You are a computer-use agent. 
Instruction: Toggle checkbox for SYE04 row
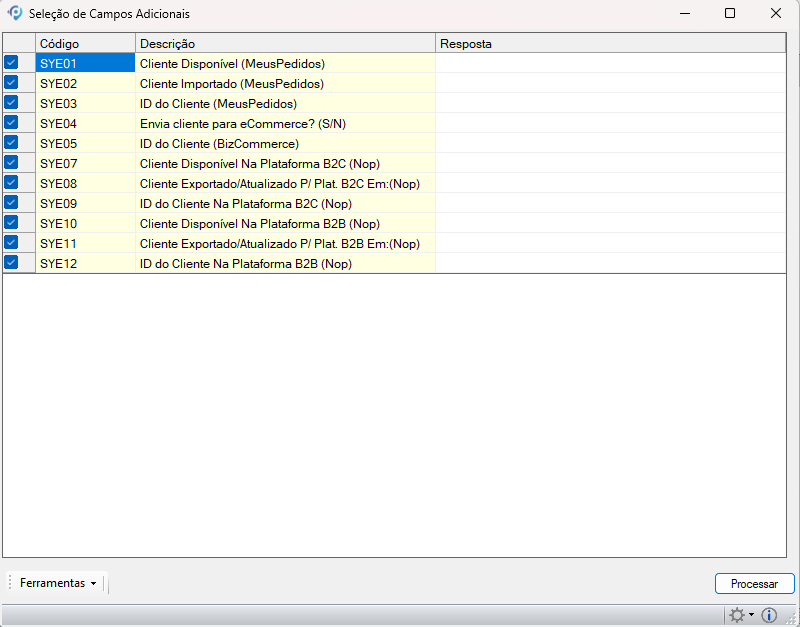click(x=11, y=123)
